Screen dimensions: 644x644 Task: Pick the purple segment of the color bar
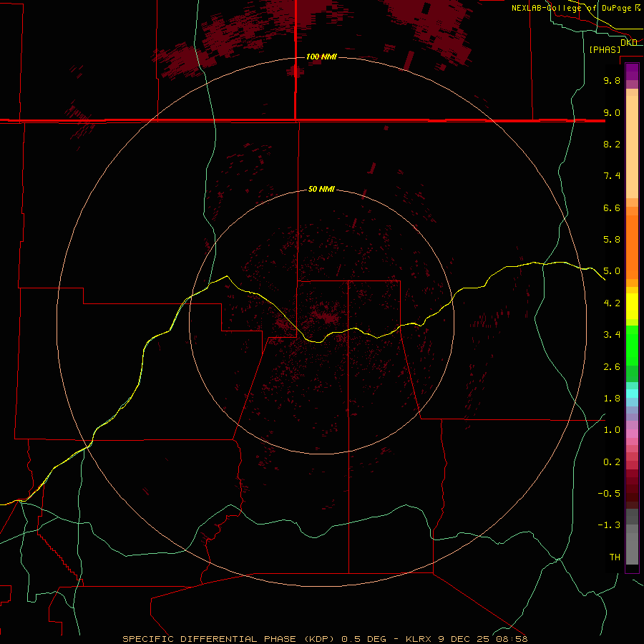tap(632, 72)
